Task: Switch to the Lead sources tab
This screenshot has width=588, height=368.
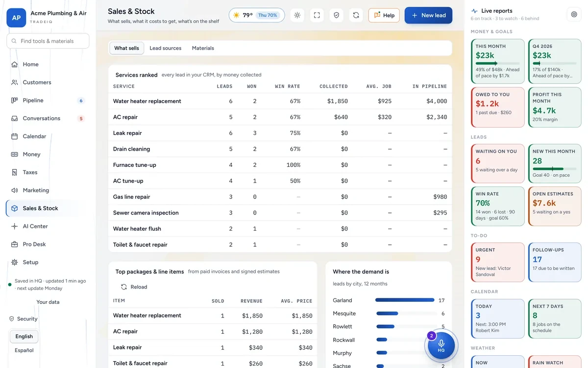Action: pos(165,48)
